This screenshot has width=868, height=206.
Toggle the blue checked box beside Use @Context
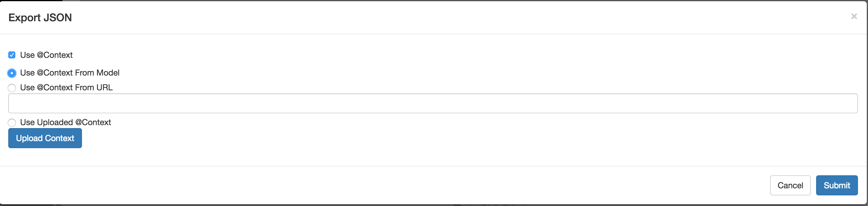tap(12, 55)
